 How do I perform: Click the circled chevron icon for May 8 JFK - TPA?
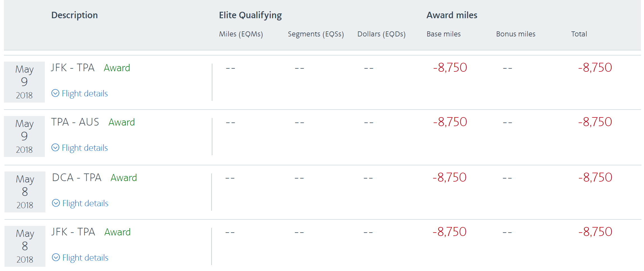56,257
